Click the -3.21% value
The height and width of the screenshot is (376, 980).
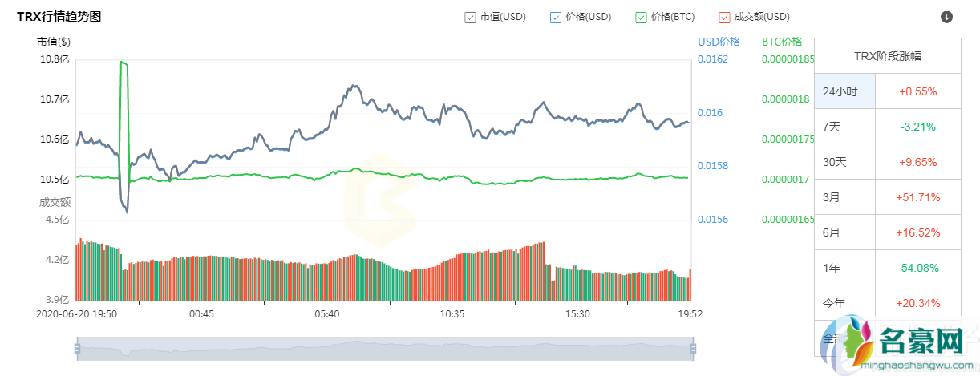point(918,127)
